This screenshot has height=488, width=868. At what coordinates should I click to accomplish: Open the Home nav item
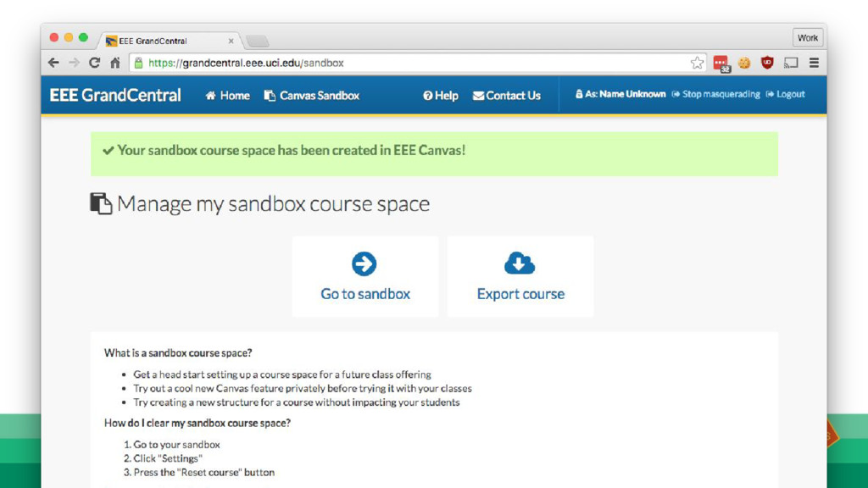227,96
